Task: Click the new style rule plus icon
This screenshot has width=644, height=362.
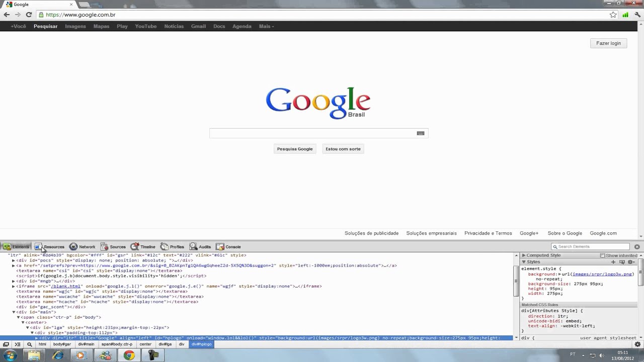Action: (x=613, y=262)
